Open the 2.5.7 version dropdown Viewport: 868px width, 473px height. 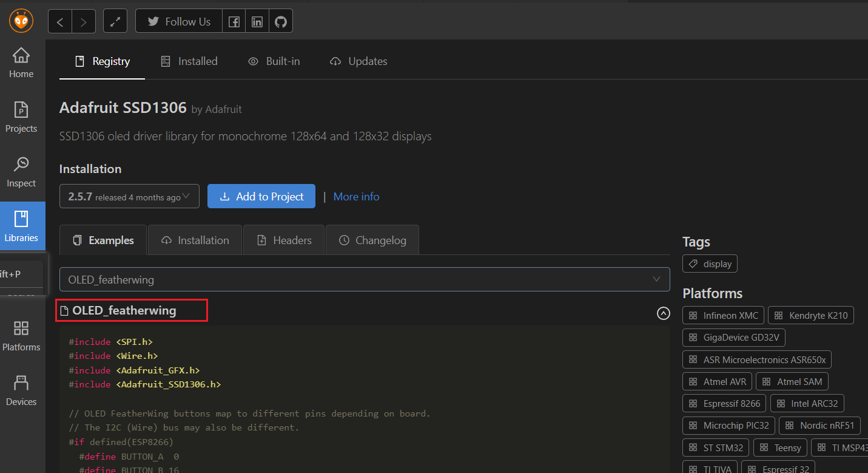pyautogui.click(x=129, y=196)
